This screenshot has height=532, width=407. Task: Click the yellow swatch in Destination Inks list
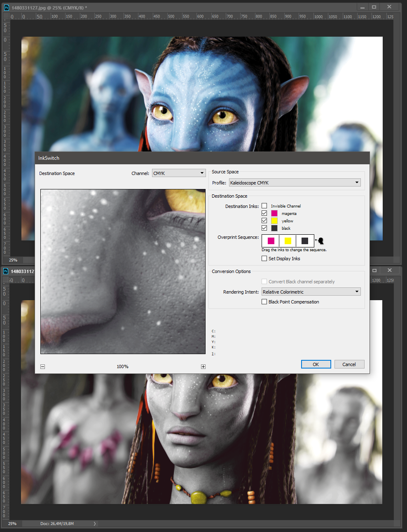pyautogui.click(x=274, y=221)
